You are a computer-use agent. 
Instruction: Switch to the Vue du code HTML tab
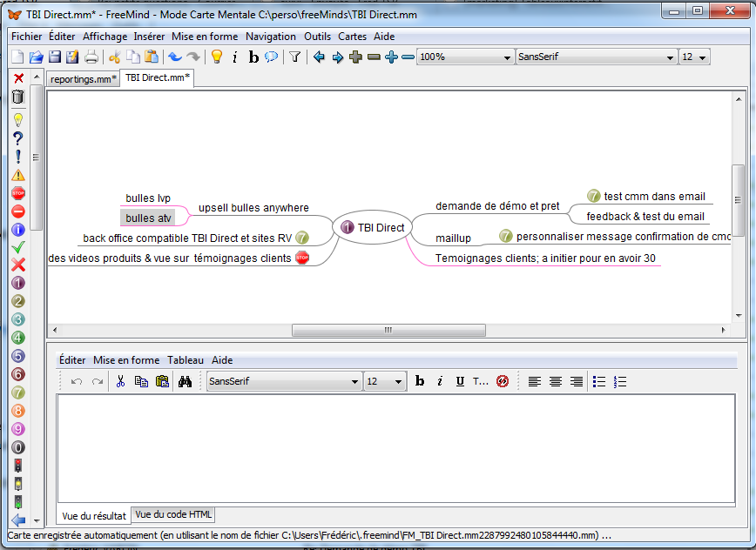173,514
